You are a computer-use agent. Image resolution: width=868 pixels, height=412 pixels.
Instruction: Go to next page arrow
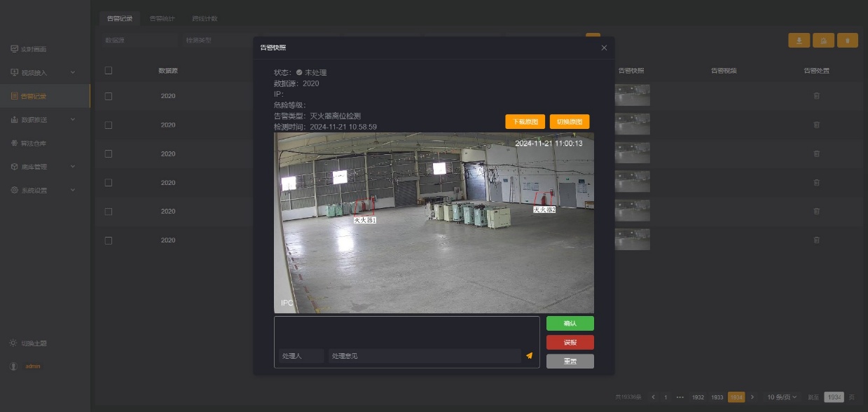click(x=752, y=397)
